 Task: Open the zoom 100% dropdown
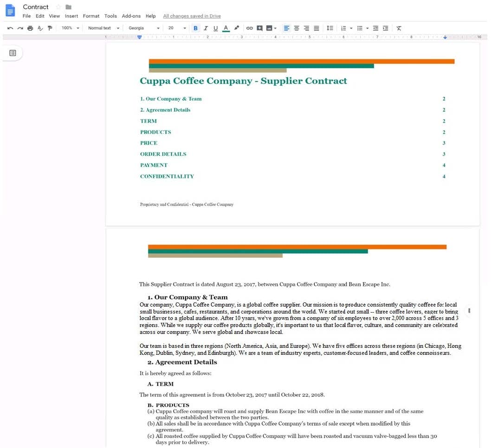pos(71,28)
